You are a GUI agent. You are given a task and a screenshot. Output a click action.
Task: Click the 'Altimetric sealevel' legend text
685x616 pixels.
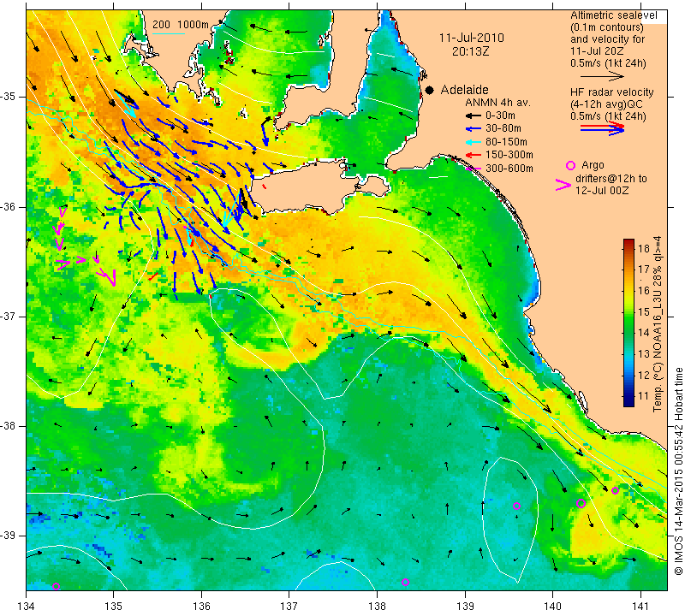pyautogui.click(x=614, y=15)
